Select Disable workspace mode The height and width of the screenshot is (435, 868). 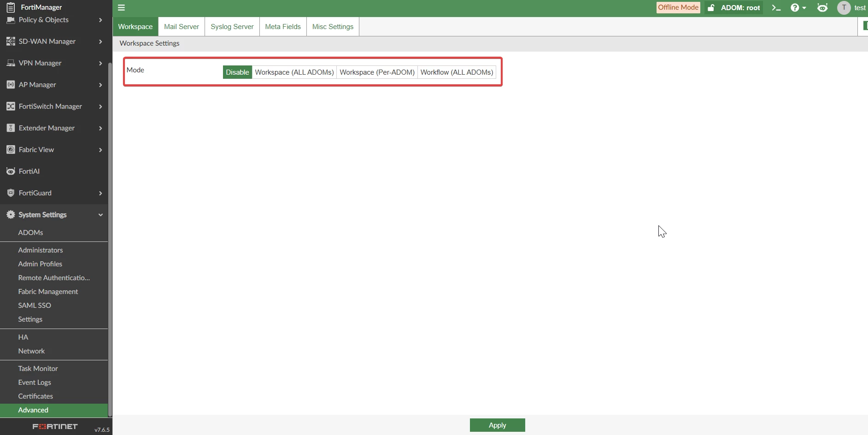click(x=237, y=72)
